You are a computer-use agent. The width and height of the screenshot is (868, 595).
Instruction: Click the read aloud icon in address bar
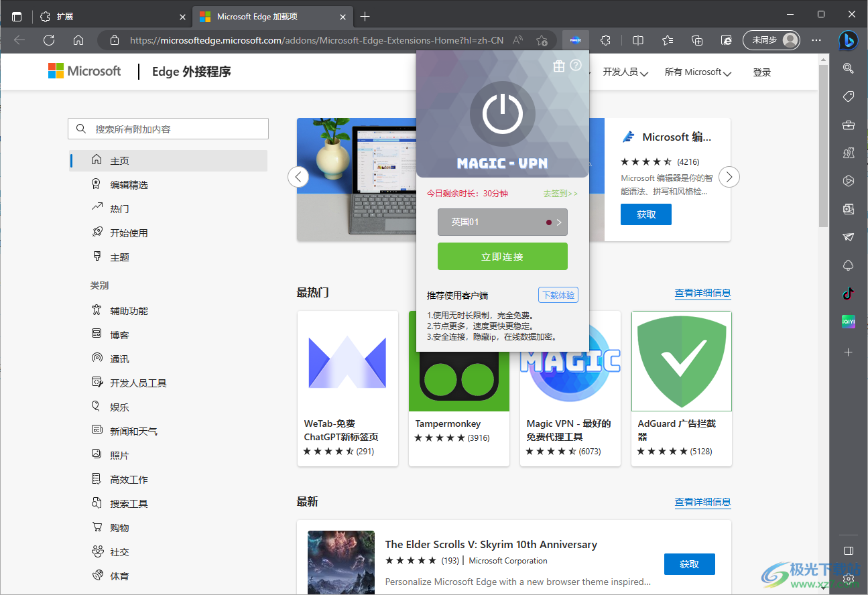[517, 40]
